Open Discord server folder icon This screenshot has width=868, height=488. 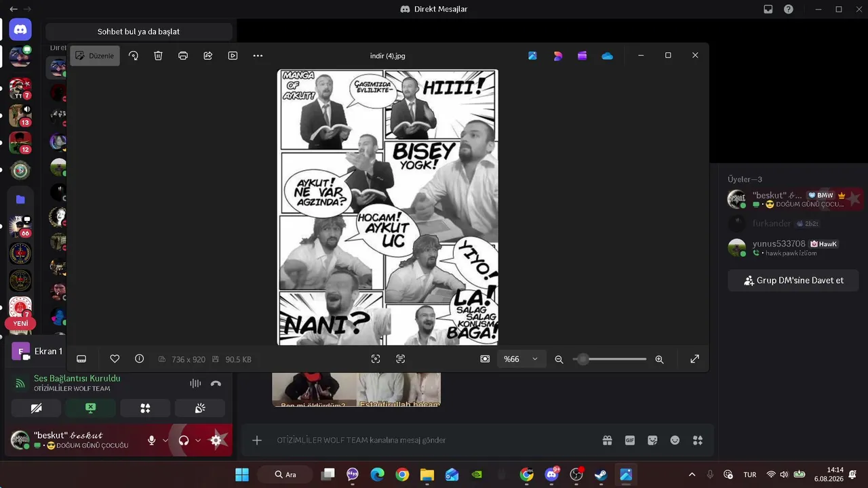(20, 199)
